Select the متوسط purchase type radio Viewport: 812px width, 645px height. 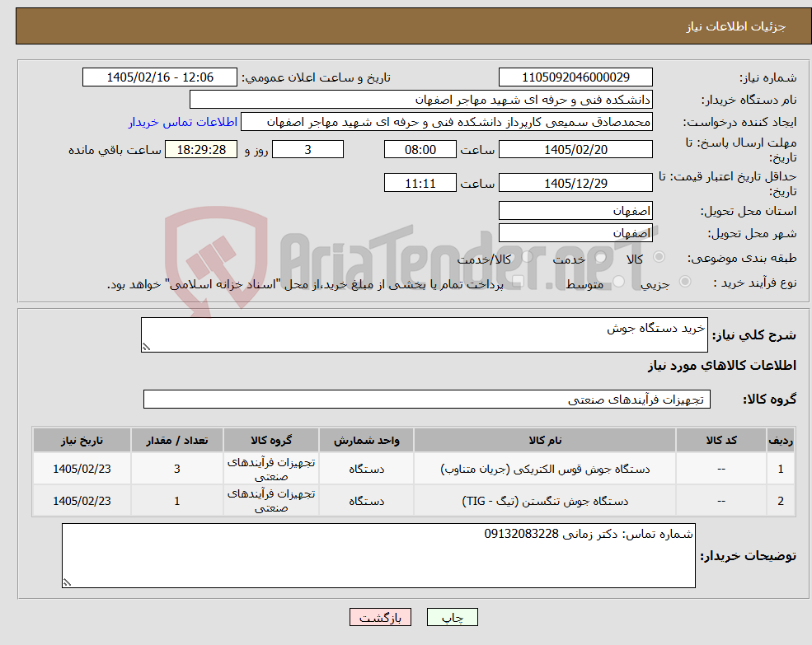click(x=618, y=281)
